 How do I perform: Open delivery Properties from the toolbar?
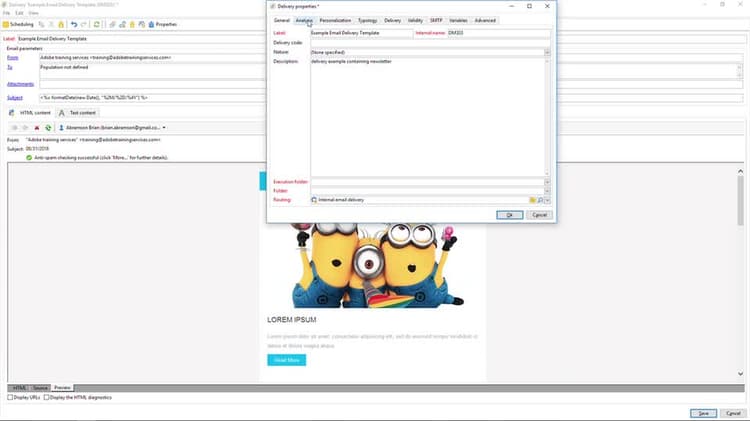click(x=163, y=24)
